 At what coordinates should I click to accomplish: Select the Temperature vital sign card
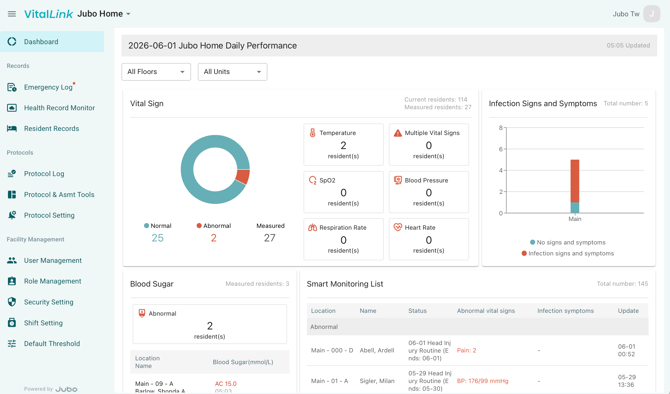click(344, 144)
